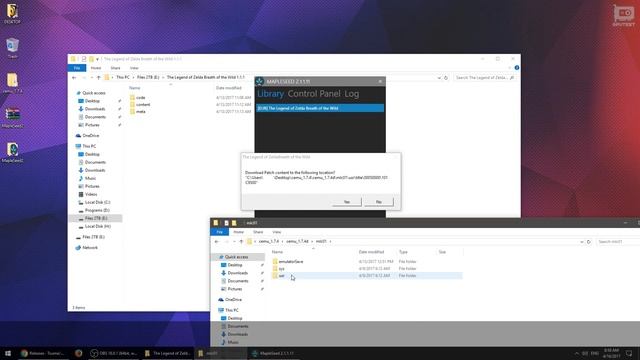Image resolution: width=640 pixels, height=360 pixels.
Task: Go back in the Zelda Explorer window
Action: click(x=74, y=78)
